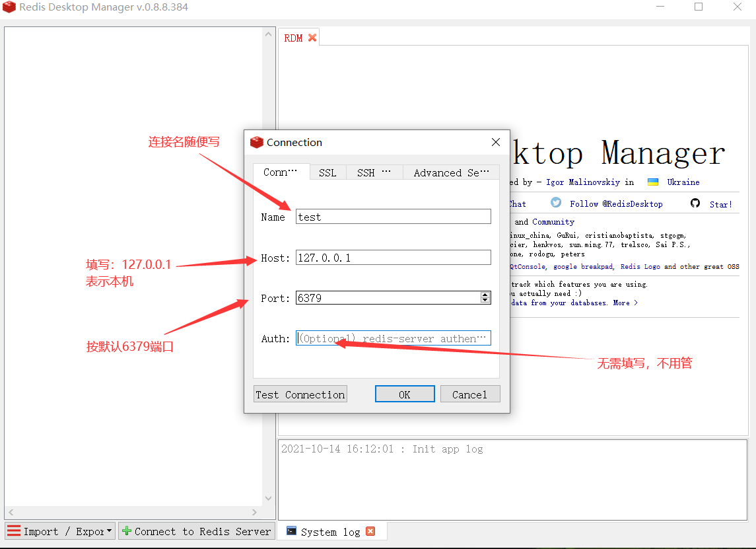Viewport: 756px width, 549px height.
Task: Open the System log tab
Action: pyautogui.click(x=330, y=532)
